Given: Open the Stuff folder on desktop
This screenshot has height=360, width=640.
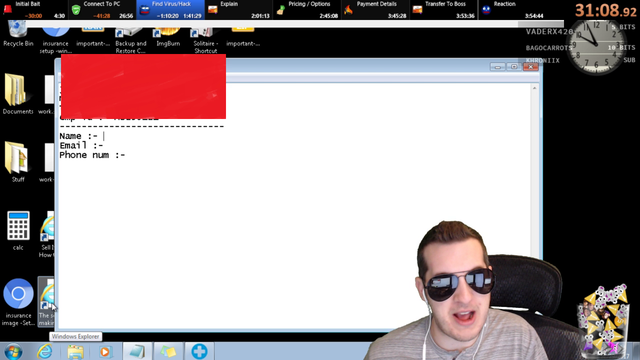Looking at the screenshot, I should (18, 162).
